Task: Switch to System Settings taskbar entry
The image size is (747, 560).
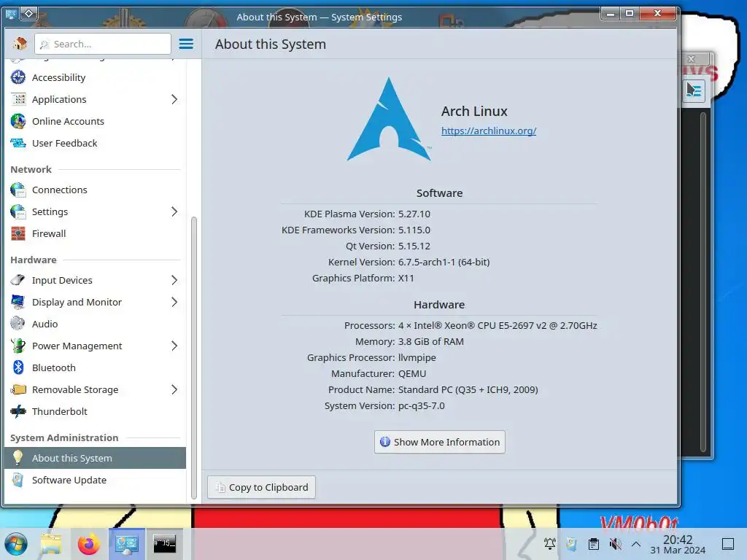Action: 127,544
